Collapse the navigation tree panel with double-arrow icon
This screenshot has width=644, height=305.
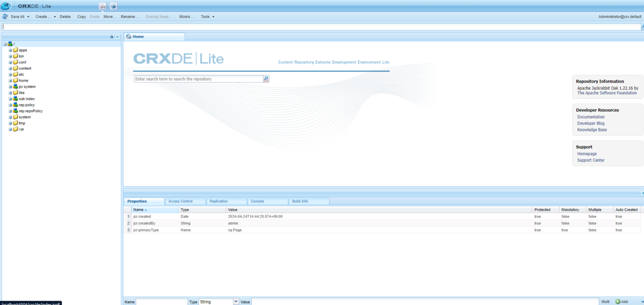[x=118, y=37]
